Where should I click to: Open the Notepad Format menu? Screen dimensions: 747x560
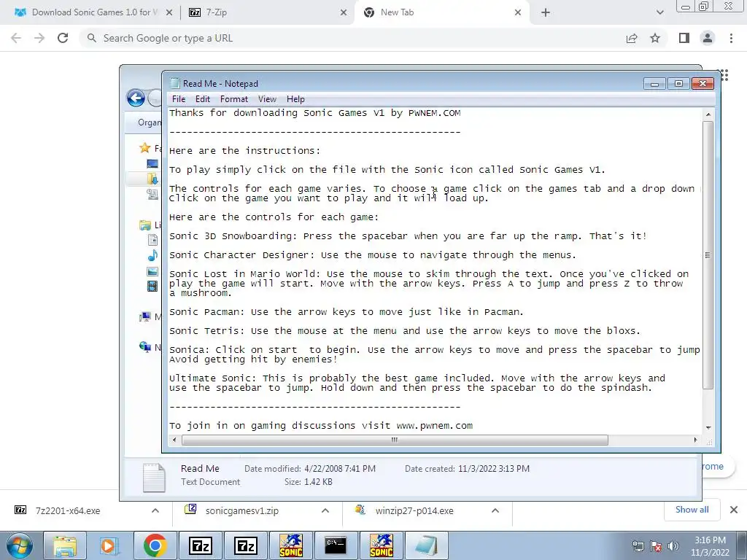234,99
